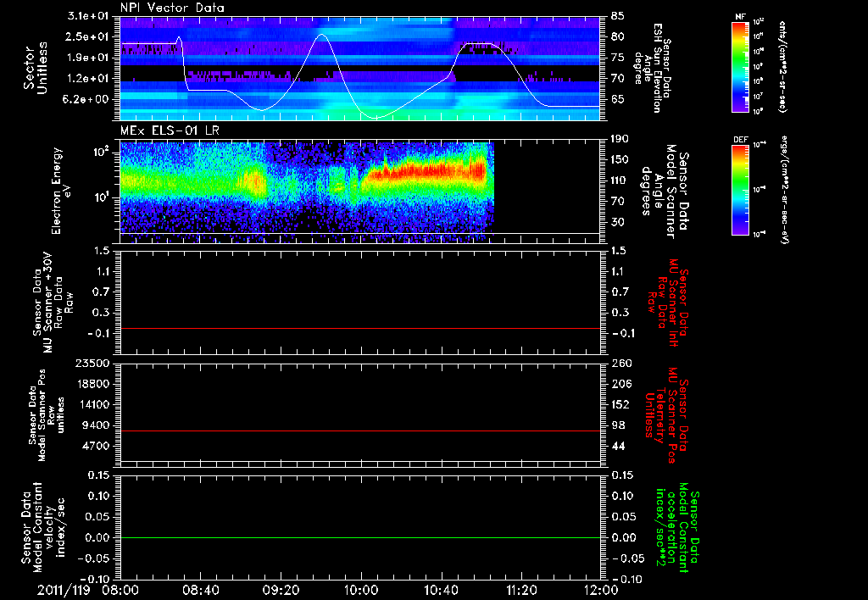This screenshot has width=868, height=600.
Task: Click the red "MU Scanner Inh Raw Data" axis title
Action: tap(669, 303)
